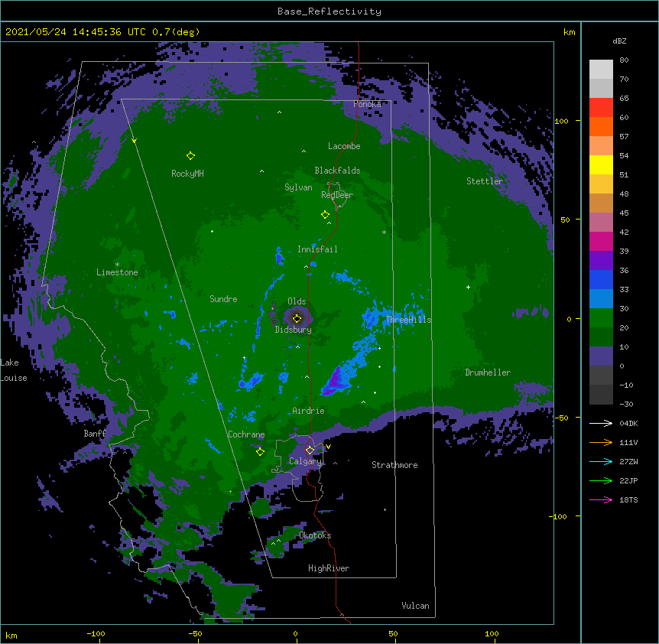Click the Ponoka city label
This screenshot has width=659, height=644.
pos(367,104)
